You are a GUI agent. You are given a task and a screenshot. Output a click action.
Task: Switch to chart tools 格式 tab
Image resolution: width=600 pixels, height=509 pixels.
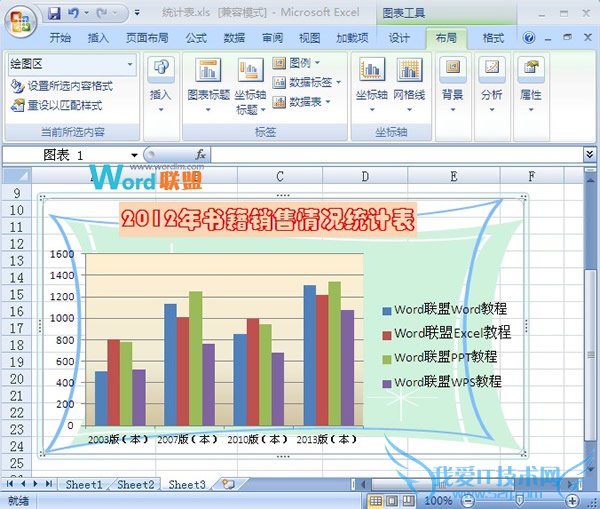(x=493, y=38)
